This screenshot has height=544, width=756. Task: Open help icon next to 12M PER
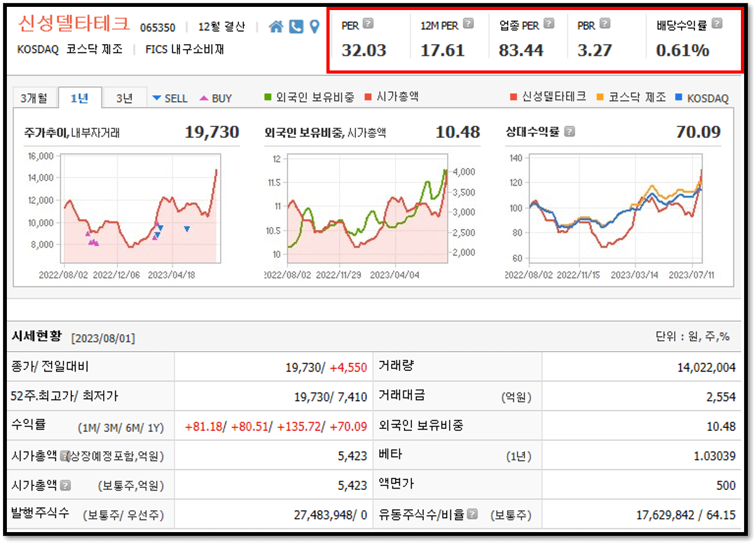(469, 24)
